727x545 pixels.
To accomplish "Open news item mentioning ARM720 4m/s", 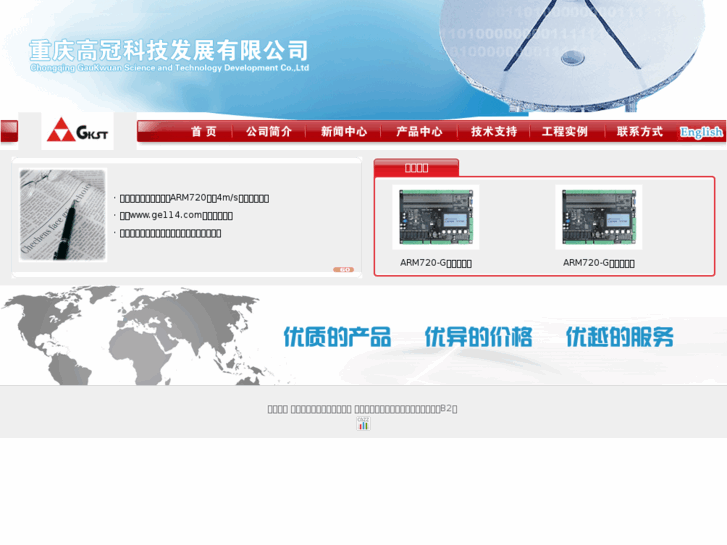I will point(194,198).
